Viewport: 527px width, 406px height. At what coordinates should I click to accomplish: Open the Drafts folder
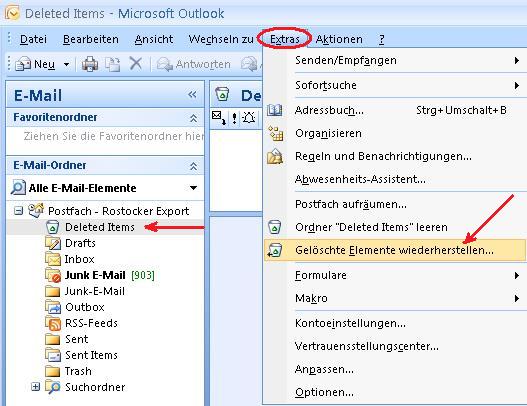[80, 243]
